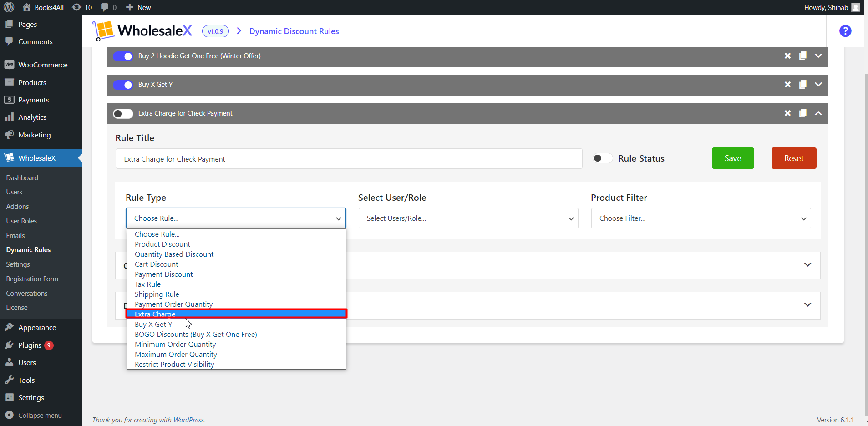The image size is (868, 426).
Task: Expand the Buy 2 Hoodie rule
Action: (x=818, y=56)
